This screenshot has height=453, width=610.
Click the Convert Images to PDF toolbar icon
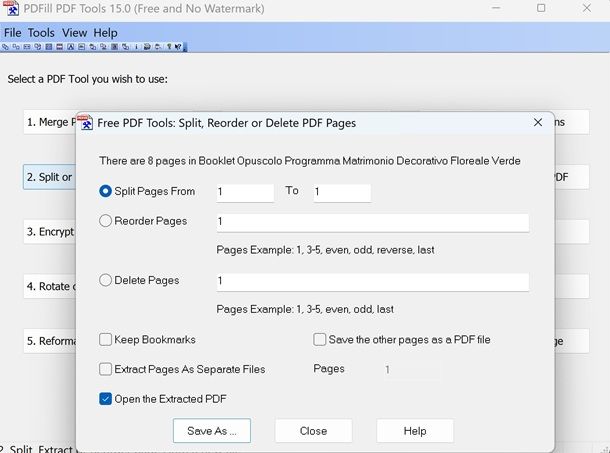tap(93, 47)
